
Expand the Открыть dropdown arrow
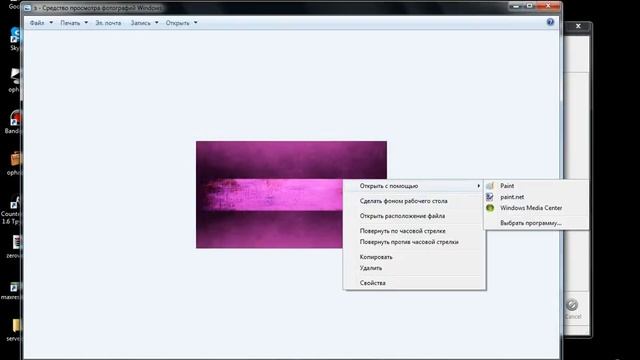196,22
